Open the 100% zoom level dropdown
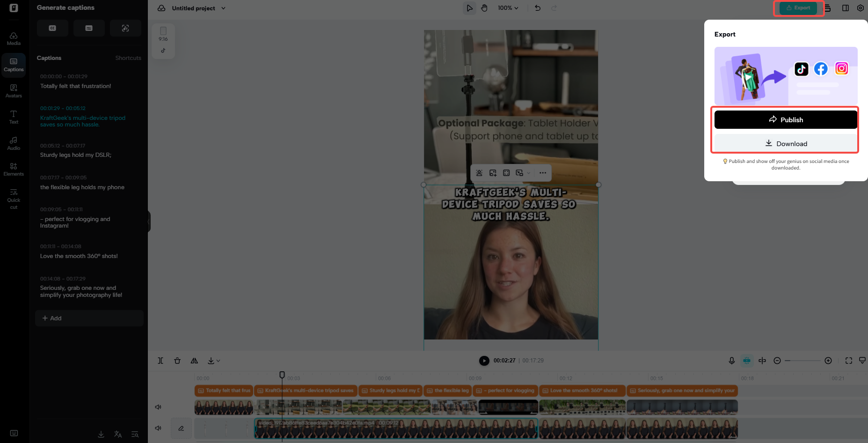 508,8
